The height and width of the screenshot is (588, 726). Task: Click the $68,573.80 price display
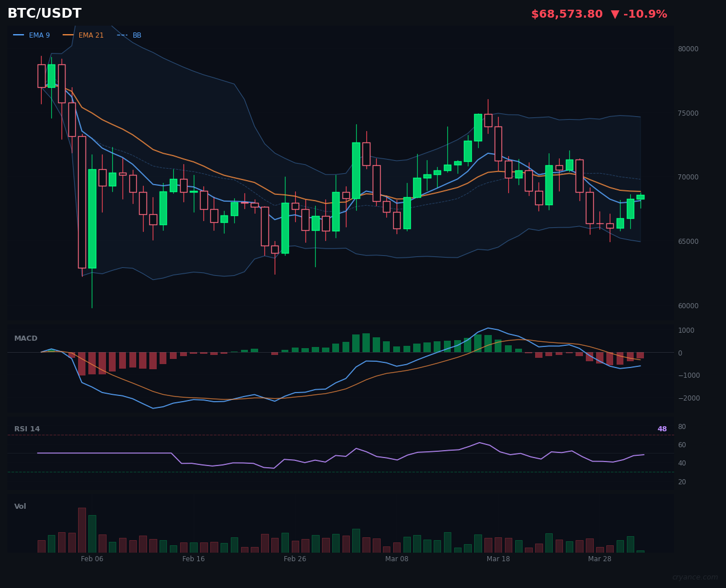[x=566, y=14]
